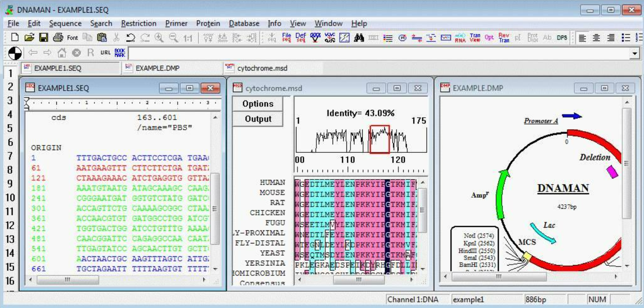
Task: Click down arrow of EXAMPLE1.SEQ vertical scrollbar
Action: [x=215, y=269]
